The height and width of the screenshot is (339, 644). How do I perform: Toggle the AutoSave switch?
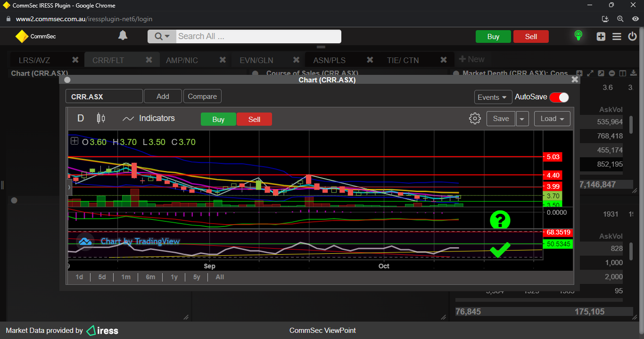(x=559, y=97)
